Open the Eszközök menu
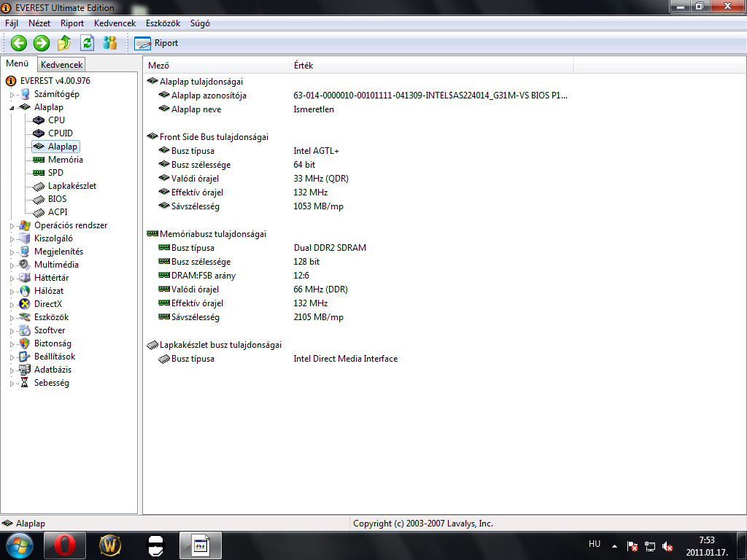The width and height of the screenshot is (747, 560). point(163,23)
